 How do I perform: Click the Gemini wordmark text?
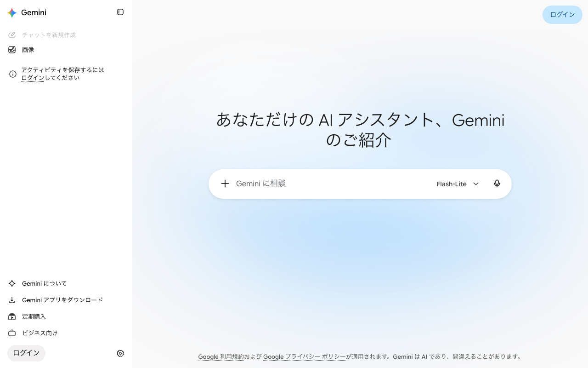pyautogui.click(x=34, y=13)
